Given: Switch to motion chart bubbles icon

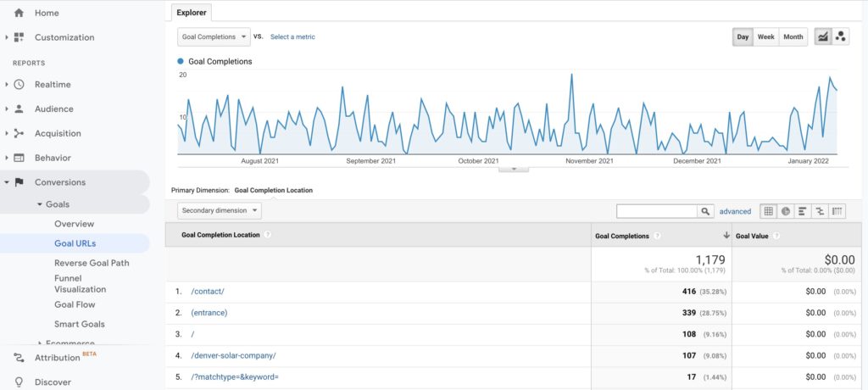Looking at the screenshot, I should (x=840, y=36).
